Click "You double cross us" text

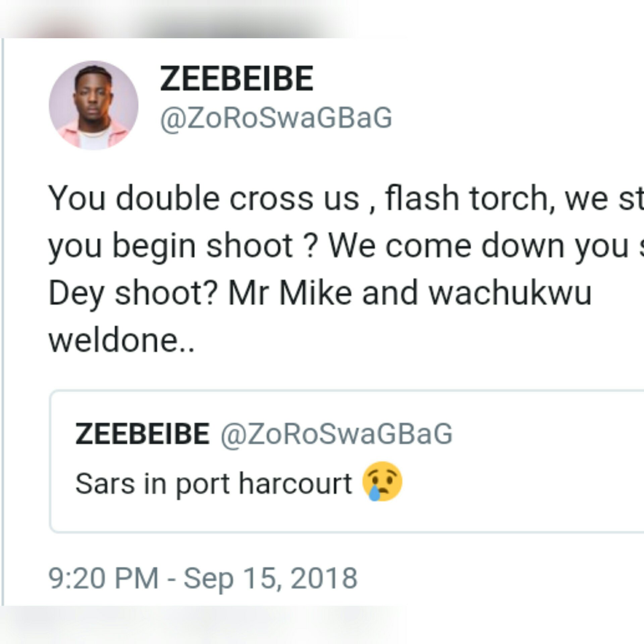(204, 199)
